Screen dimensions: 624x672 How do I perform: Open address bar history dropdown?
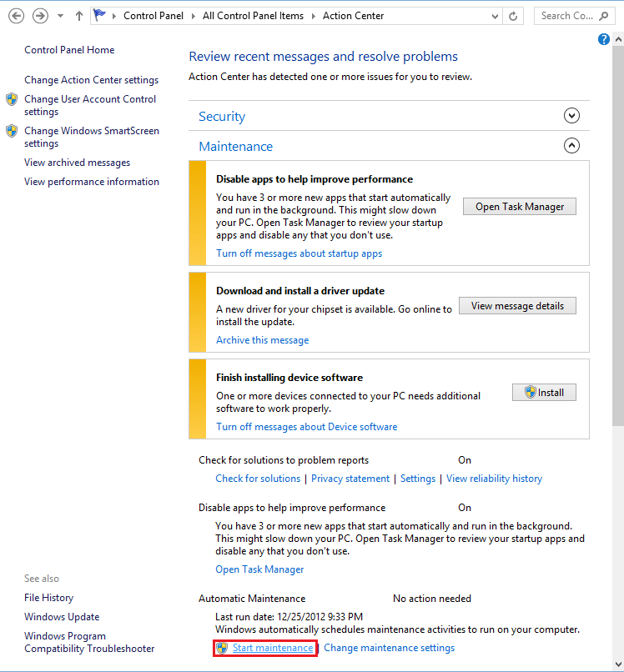click(495, 17)
